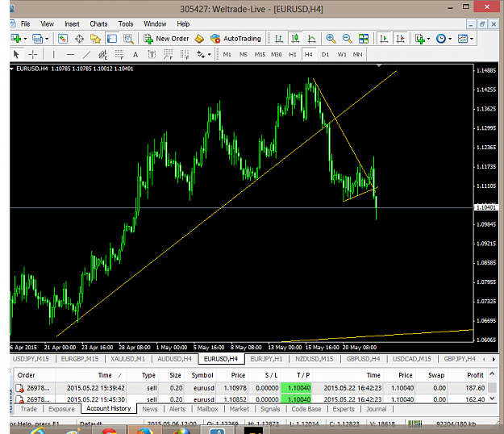Select the Fibonacci fan tool
Viewport: 504px width, 434px height.
(168, 55)
